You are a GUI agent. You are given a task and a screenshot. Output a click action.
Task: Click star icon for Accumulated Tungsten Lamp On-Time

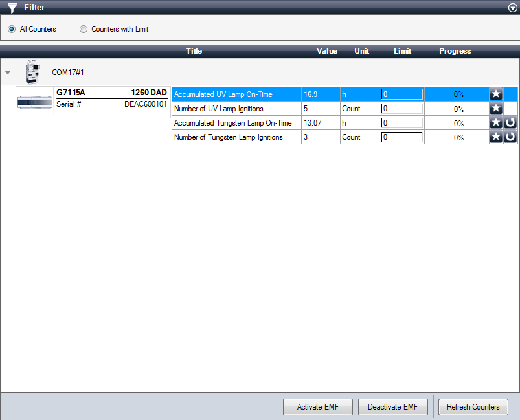496,123
